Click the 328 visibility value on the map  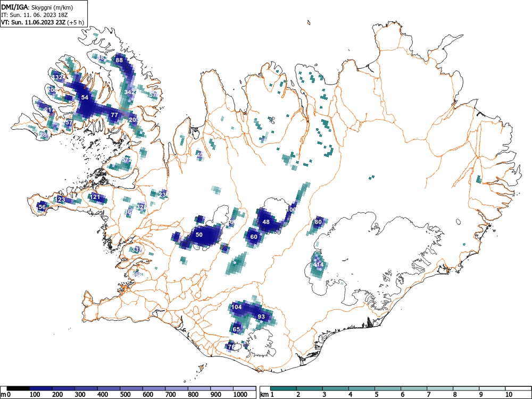[141, 206]
